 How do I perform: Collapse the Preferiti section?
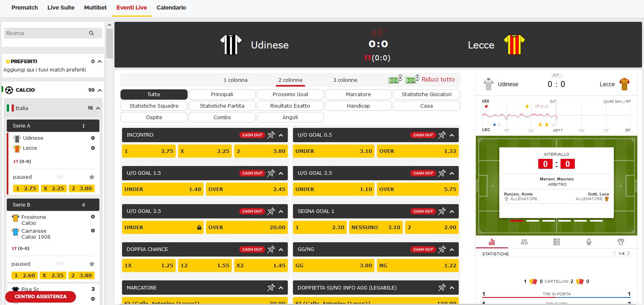point(99,62)
